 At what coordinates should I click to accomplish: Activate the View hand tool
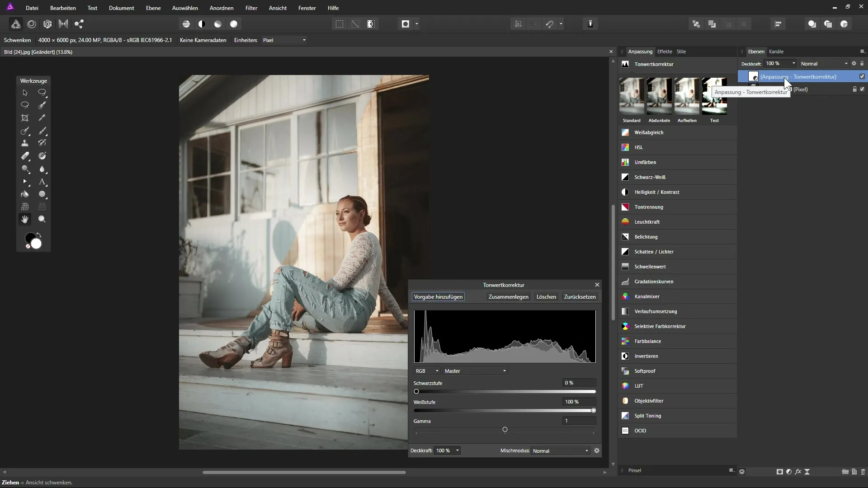[25, 219]
